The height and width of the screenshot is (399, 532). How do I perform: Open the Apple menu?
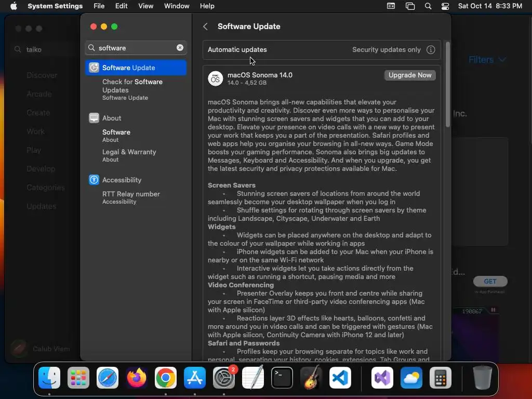coord(14,6)
